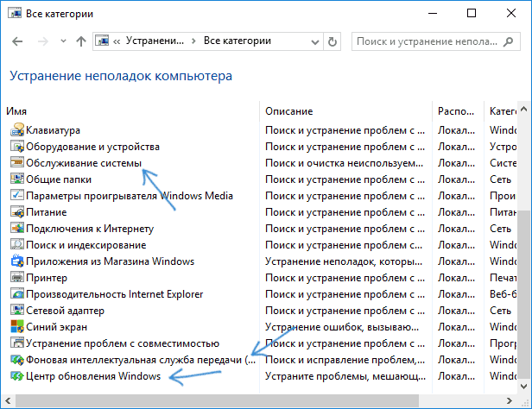532x409 pixels.
Task: Open the Клавиатура troubleshooter
Action: (53, 130)
